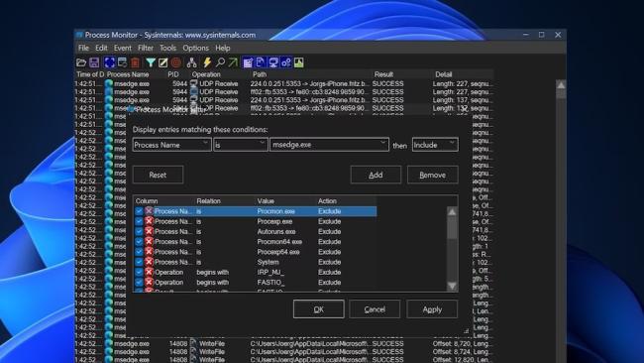Click the main event list scroll up arrow
This screenshot has height=363, width=644.
(x=561, y=85)
